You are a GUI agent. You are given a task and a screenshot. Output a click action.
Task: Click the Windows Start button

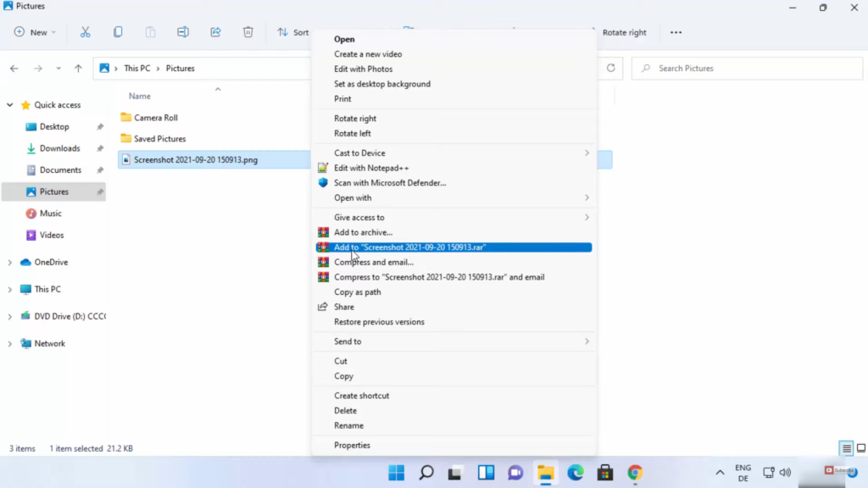point(396,473)
